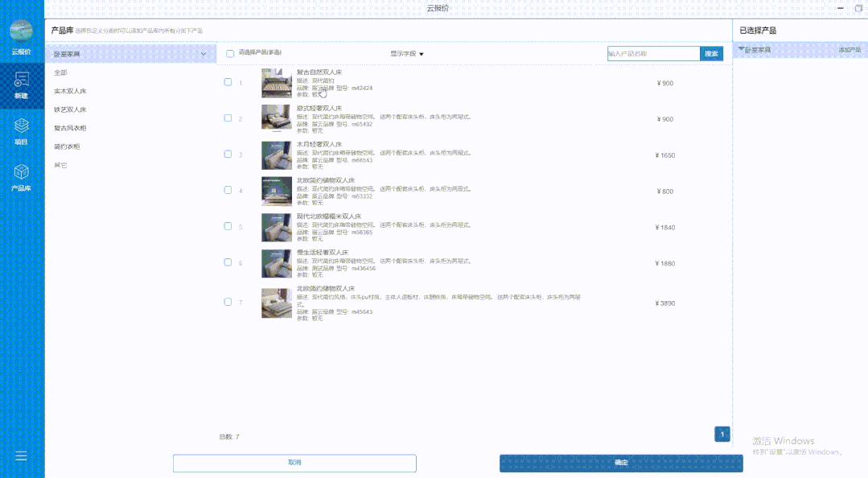Expand the 卧室家具 category dropdown

(x=130, y=54)
